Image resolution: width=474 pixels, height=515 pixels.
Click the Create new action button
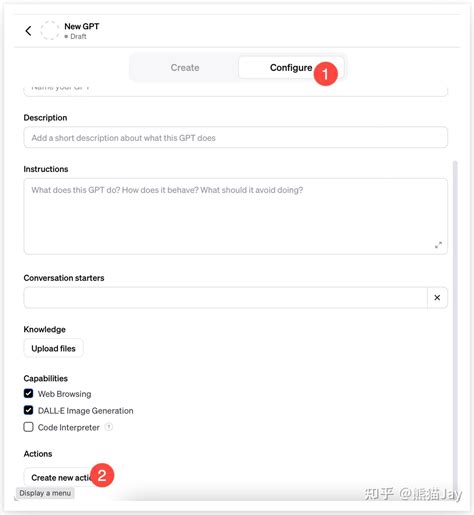click(x=61, y=478)
